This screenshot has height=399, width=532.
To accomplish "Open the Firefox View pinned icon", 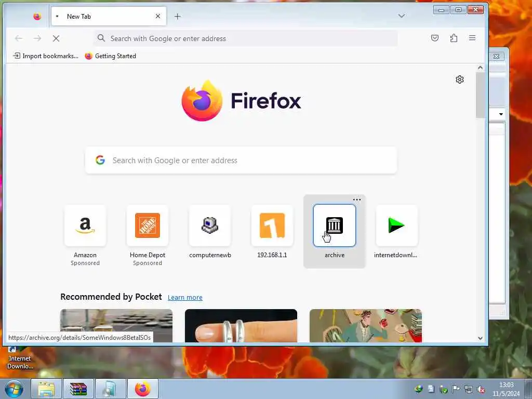I will pyautogui.click(x=37, y=16).
